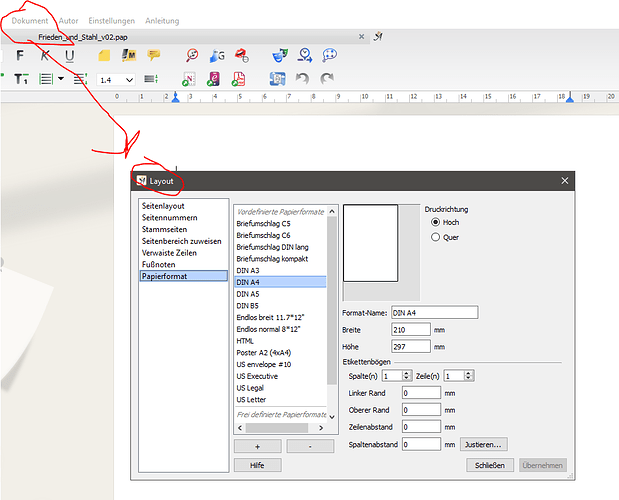Select Seitenlayout in Layout categories
Screen dimensions: 619x500
(x=163, y=206)
